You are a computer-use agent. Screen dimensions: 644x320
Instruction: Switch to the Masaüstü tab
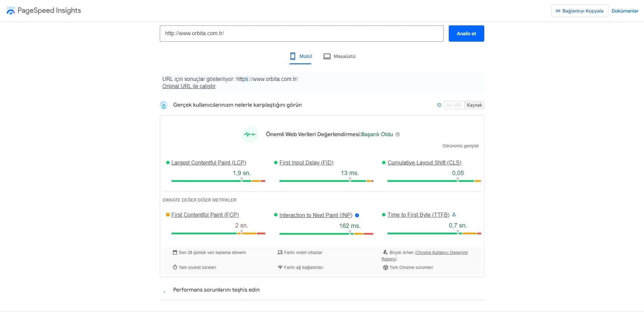tap(339, 56)
